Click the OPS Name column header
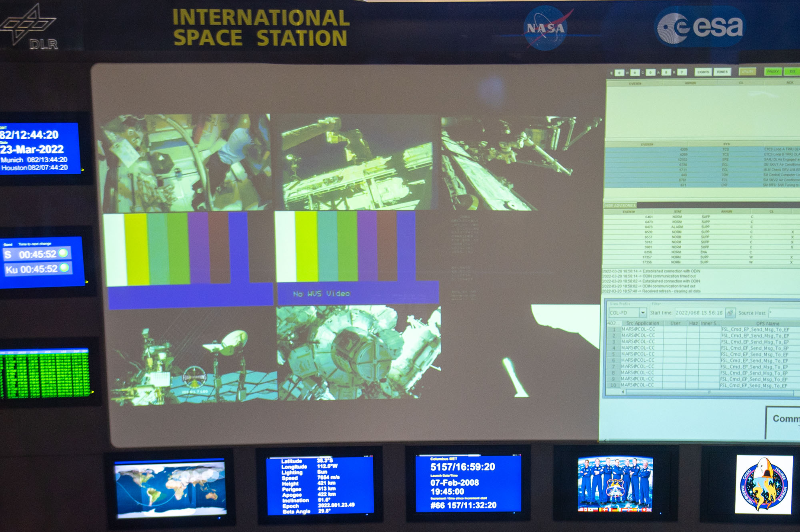The image size is (800, 532). pos(767,323)
